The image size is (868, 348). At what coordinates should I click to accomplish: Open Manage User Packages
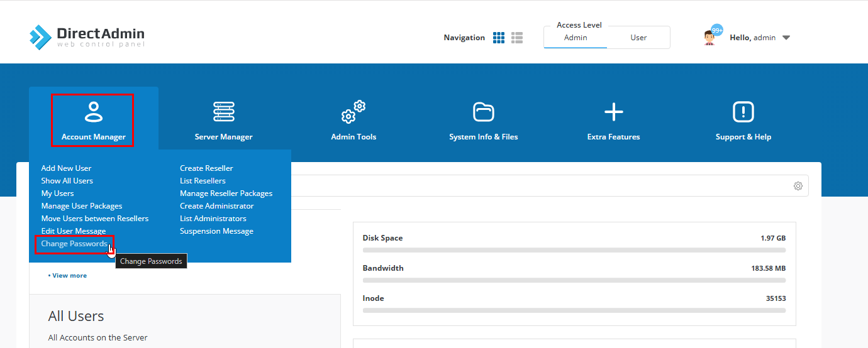click(x=82, y=206)
